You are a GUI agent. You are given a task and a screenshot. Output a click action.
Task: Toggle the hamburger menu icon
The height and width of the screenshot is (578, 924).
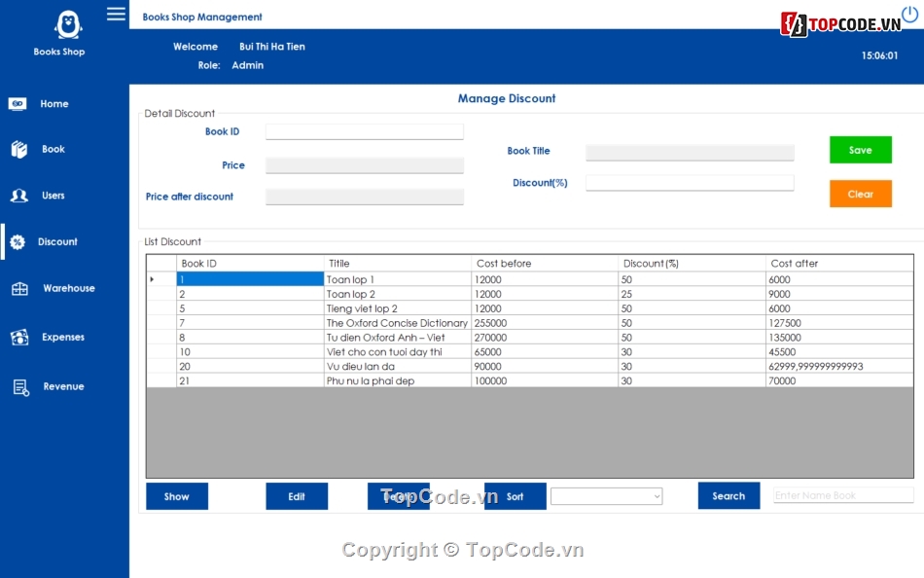[x=116, y=14]
